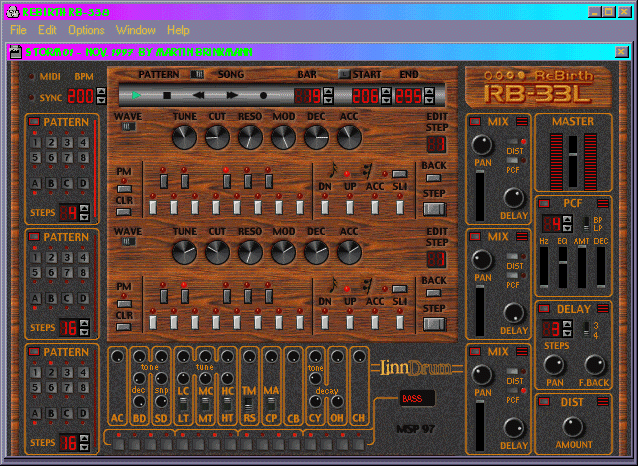Click the first synth's BACK button

433,177
